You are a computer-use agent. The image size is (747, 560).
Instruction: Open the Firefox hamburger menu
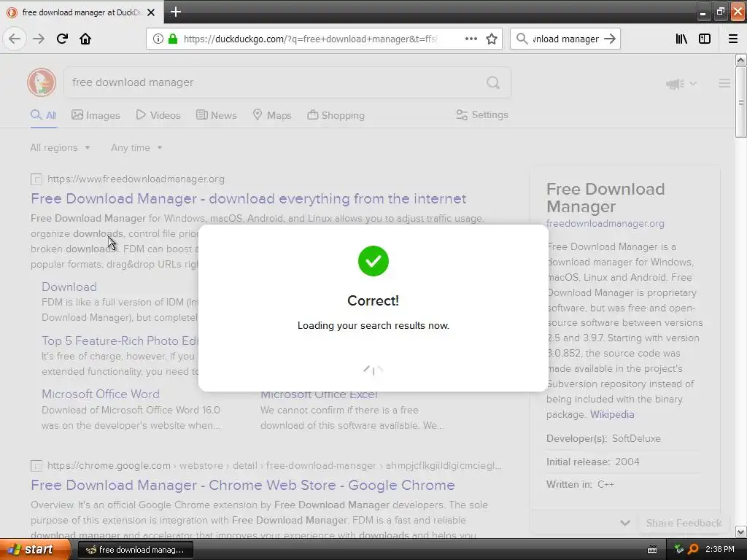(x=733, y=39)
